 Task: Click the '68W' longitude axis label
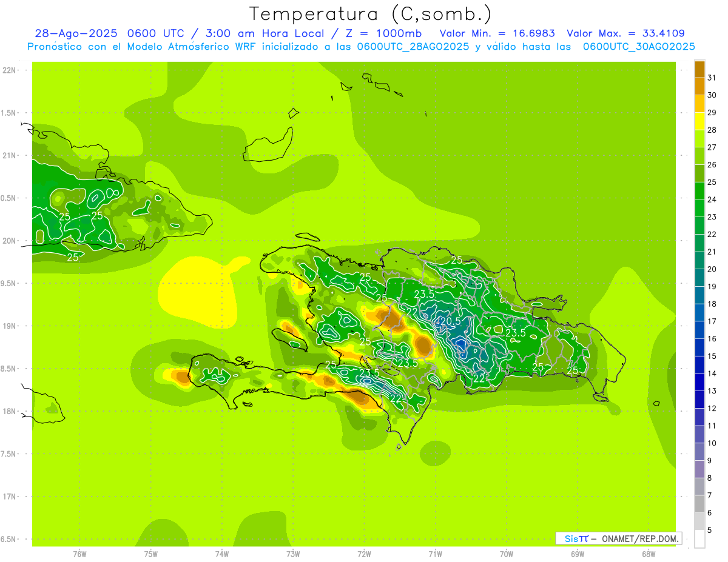point(649,554)
